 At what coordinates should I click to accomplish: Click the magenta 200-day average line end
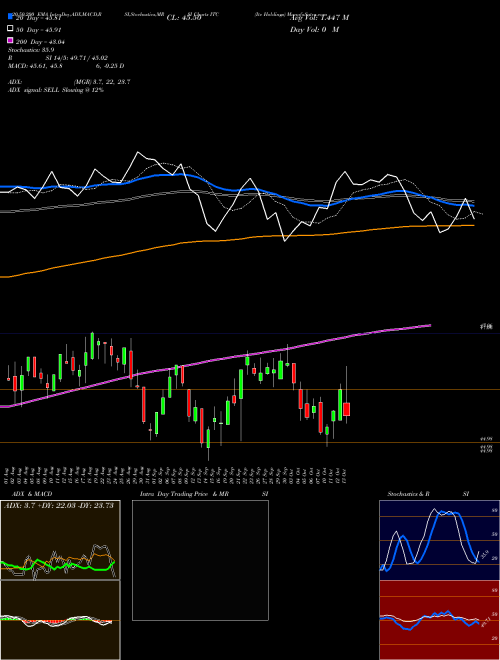(428, 325)
